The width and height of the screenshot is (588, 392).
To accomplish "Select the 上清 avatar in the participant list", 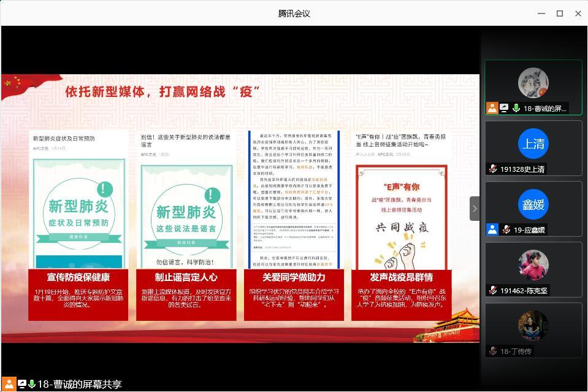I will (533, 144).
